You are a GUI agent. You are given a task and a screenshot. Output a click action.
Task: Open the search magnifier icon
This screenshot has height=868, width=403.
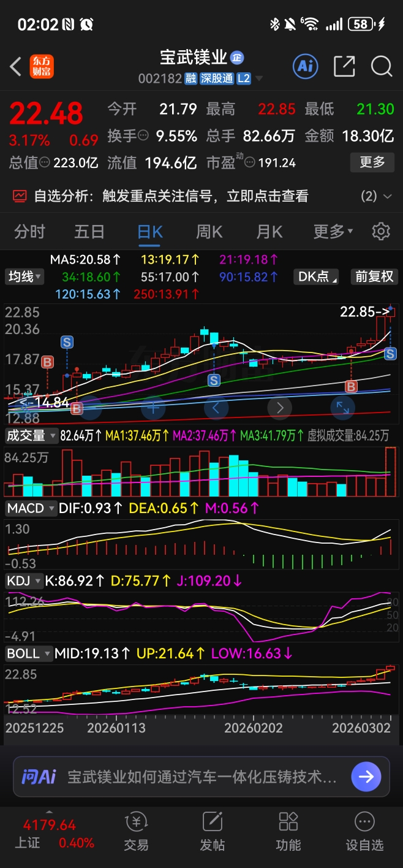[382, 66]
